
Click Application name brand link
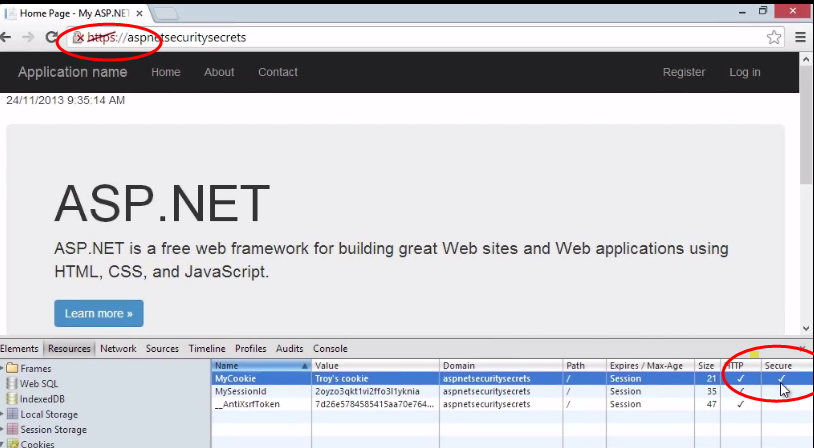[x=73, y=72]
